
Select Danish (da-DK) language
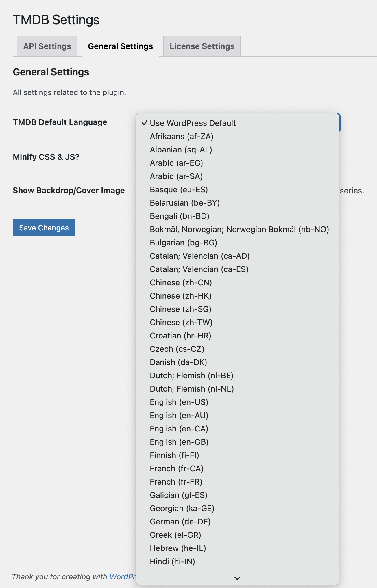coord(237,362)
